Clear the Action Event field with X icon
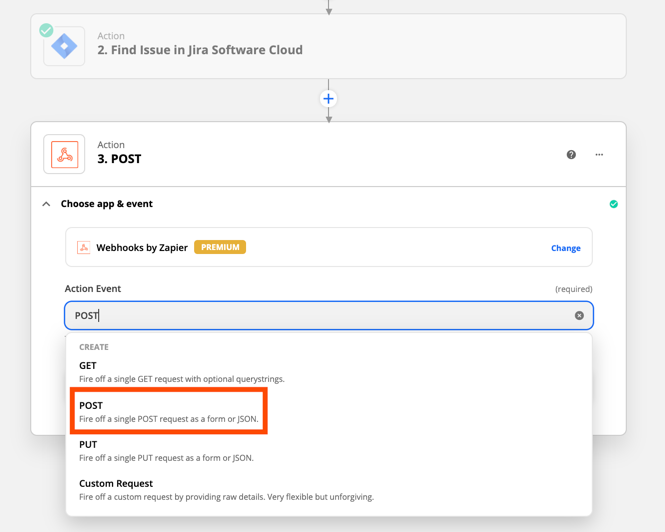 pyautogui.click(x=579, y=315)
